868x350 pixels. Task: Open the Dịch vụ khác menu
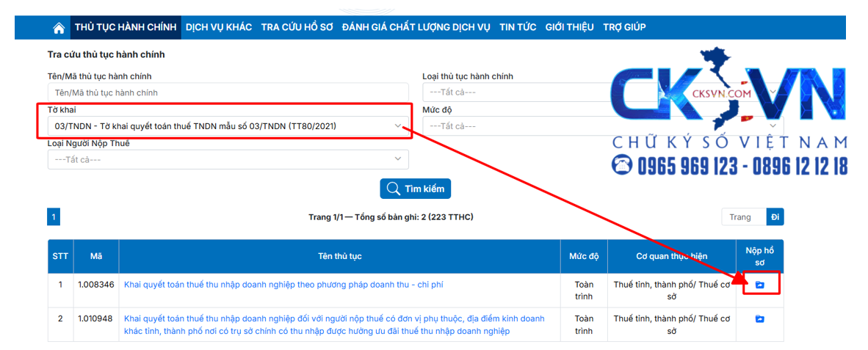[x=219, y=27]
